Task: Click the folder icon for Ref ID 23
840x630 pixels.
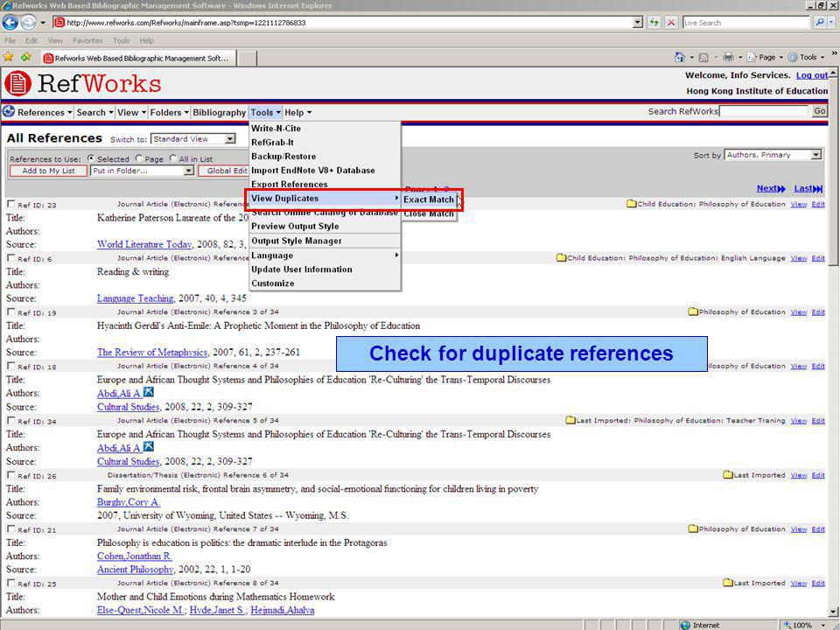Action: [632, 204]
